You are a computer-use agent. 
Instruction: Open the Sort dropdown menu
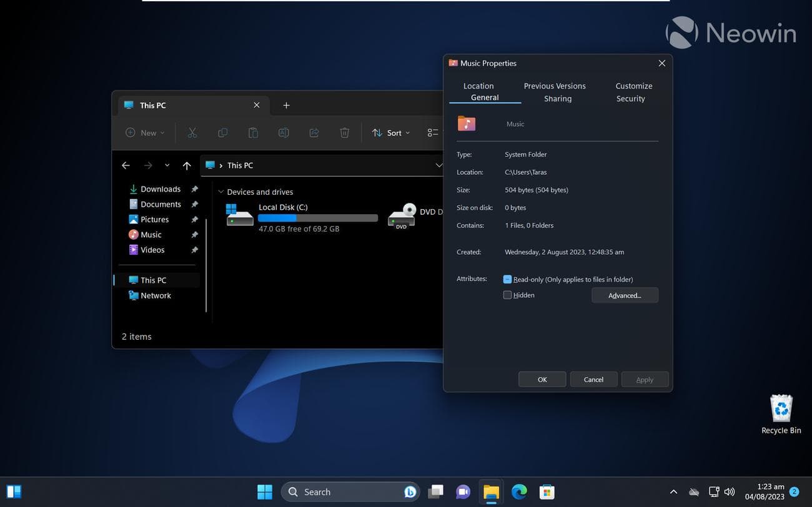[x=392, y=133]
